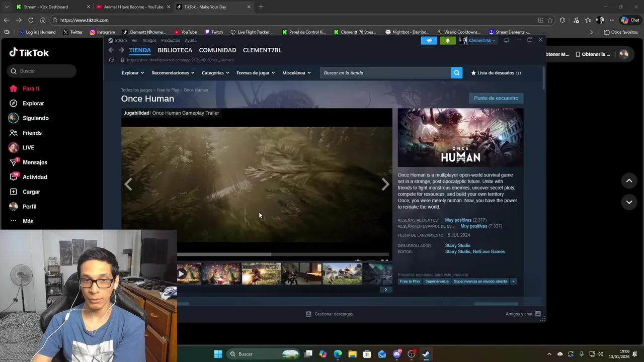Show hidden system tray icons chevron
Viewport: 644px width, 362px height.
pyautogui.click(x=549, y=354)
